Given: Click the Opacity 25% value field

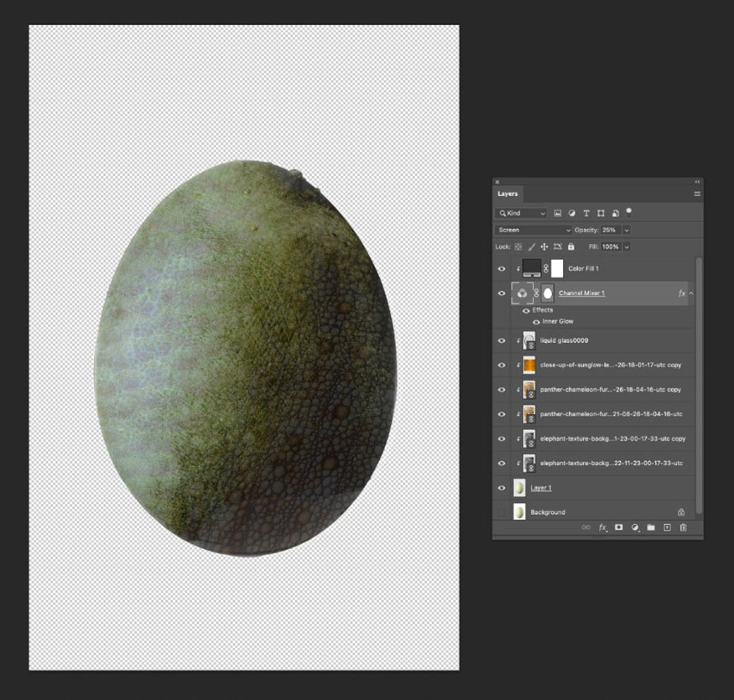Looking at the screenshot, I should 611,231.
